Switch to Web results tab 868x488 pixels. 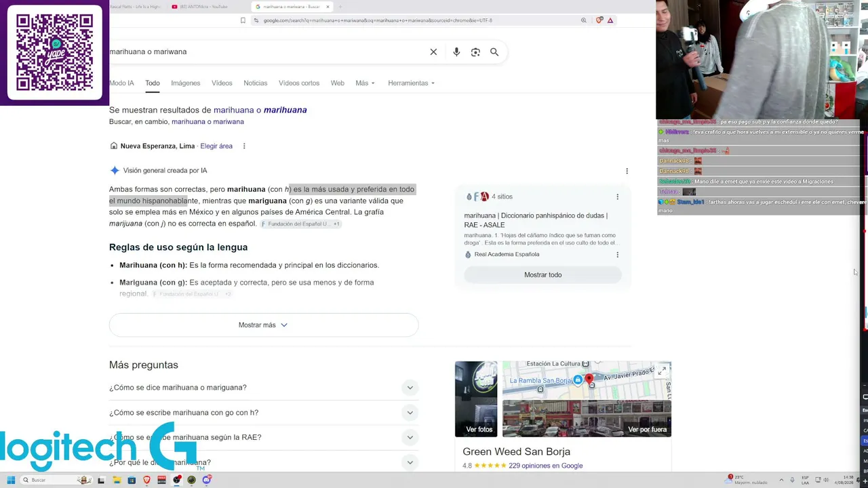click(x=337, y=83)
